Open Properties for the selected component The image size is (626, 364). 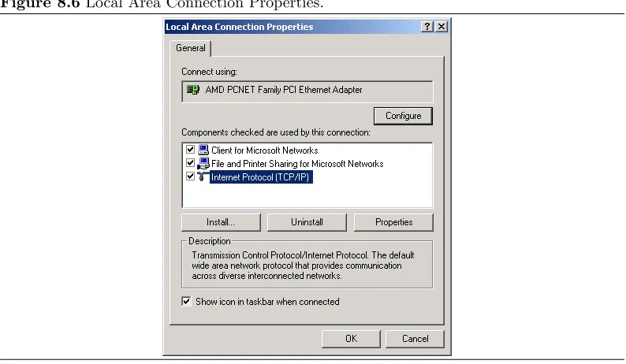click(x=393, y=222)
